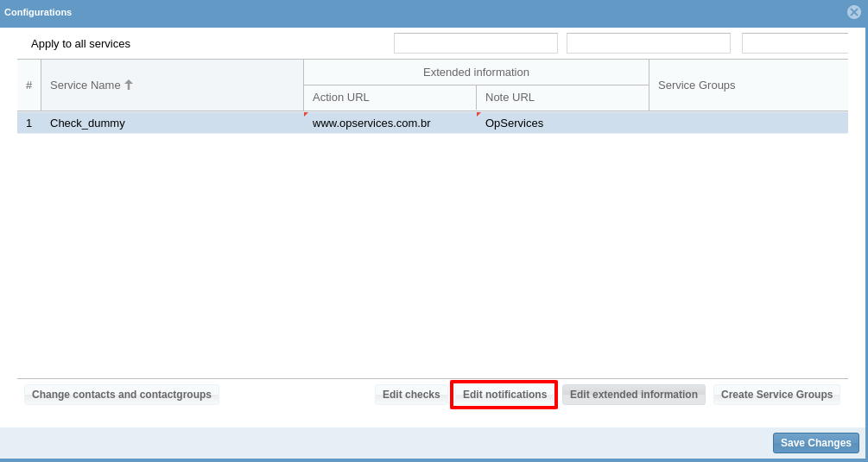Screen dimensions: 868x462
Task: Open Edit notifications
Action: 504,395
